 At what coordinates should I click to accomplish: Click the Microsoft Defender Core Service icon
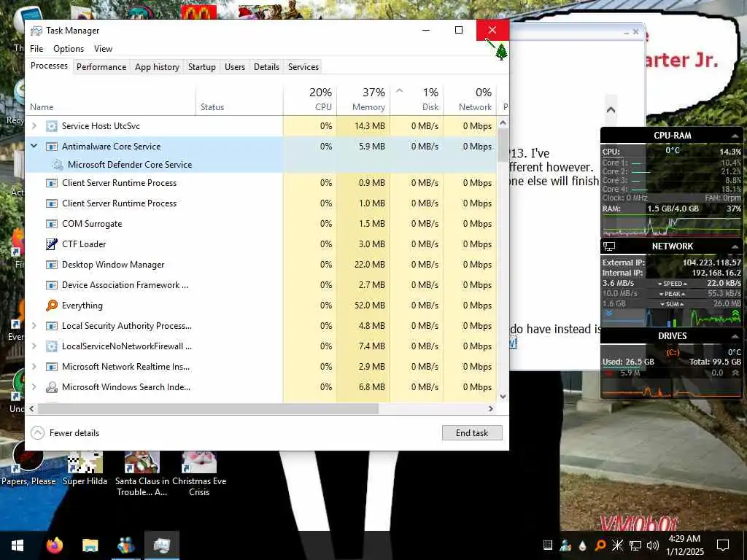(57, 165)
